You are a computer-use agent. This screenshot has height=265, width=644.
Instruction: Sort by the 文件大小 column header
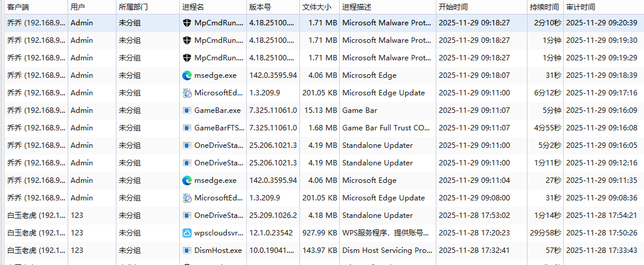[317, 7]
